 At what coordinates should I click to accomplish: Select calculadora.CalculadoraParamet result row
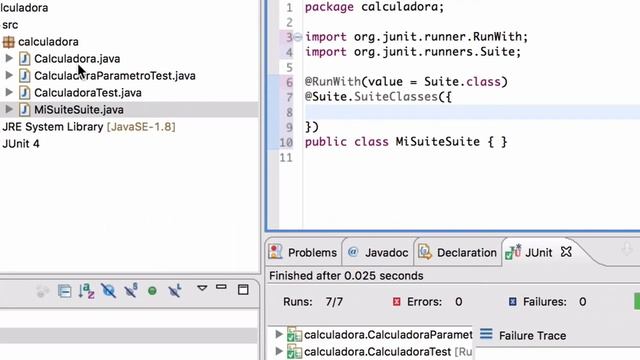pos(388,335)
